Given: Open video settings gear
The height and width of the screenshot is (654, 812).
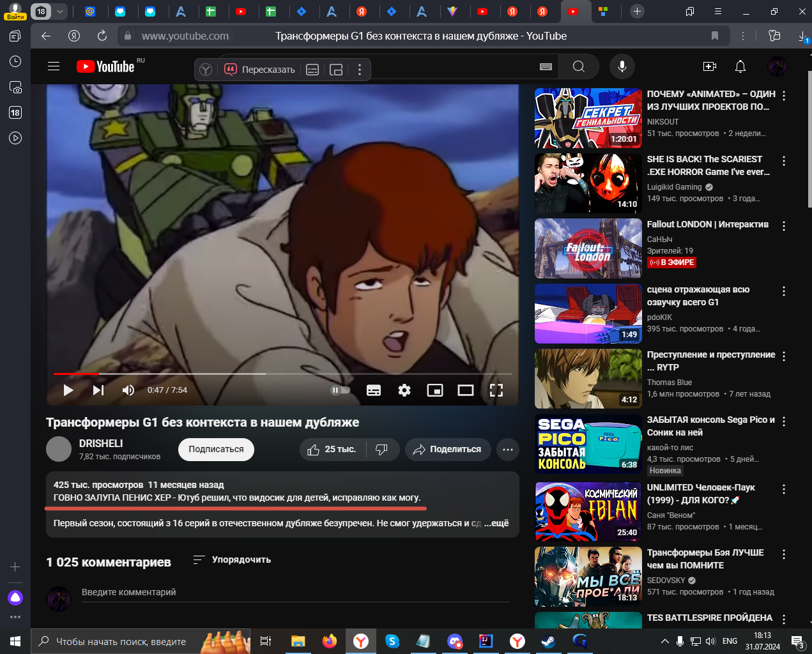Looking at the screenshot, I should point(404,390).
